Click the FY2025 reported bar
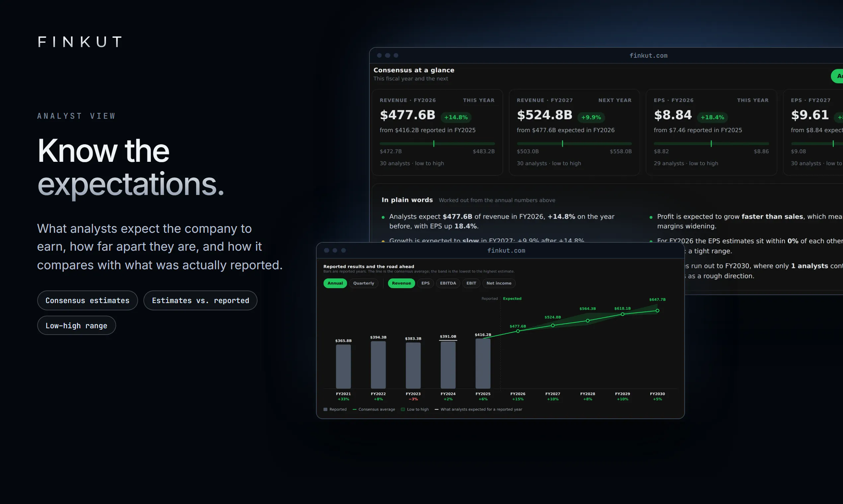Image resolution: width=843 pixels, height=504 pixels. (x=483, y=364)
